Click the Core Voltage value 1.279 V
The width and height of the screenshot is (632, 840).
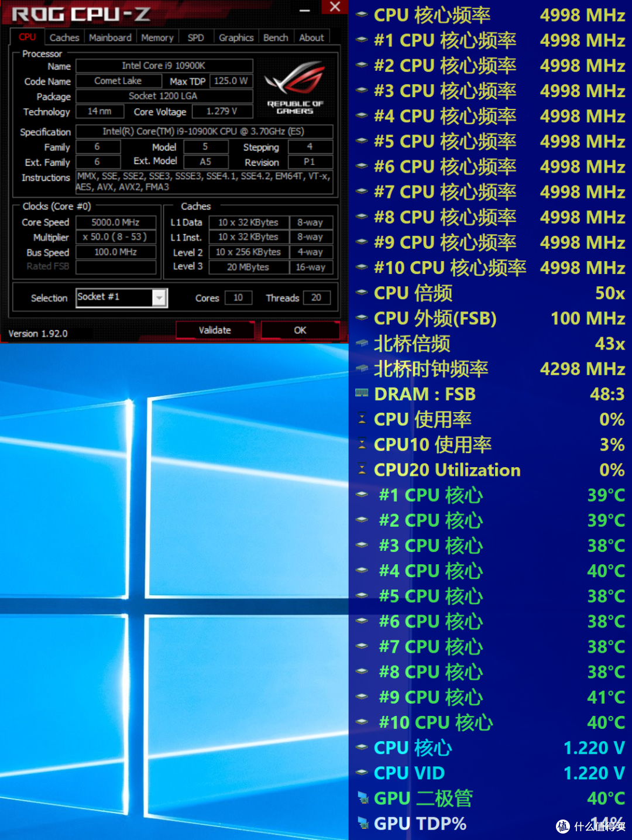[x=222, y=111]
